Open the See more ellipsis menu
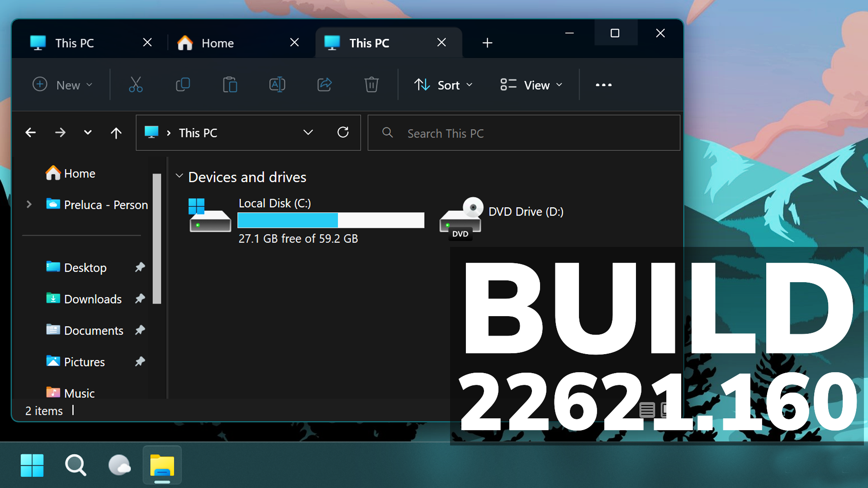 [603, 85]
